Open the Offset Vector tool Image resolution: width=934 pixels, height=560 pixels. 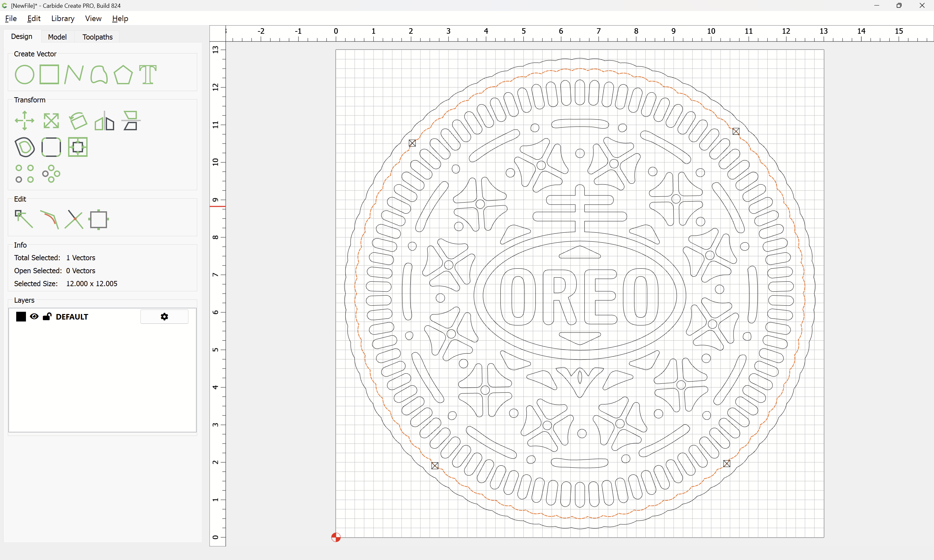(x=25, y=147)
